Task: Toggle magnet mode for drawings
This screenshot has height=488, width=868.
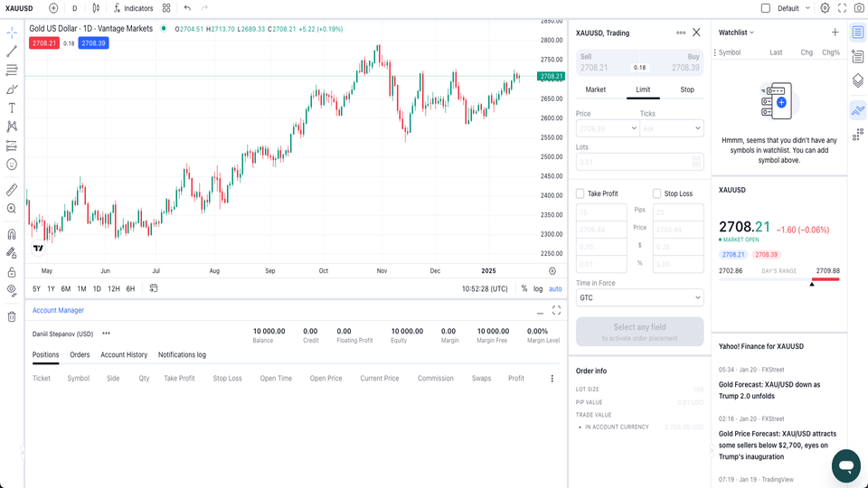Action: [x=12, y=234]
